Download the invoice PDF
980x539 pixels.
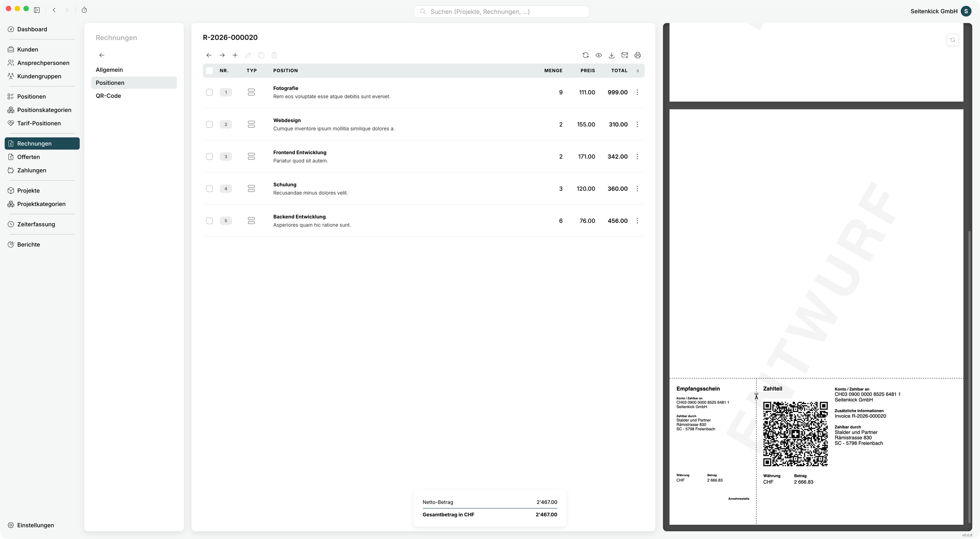612,55
